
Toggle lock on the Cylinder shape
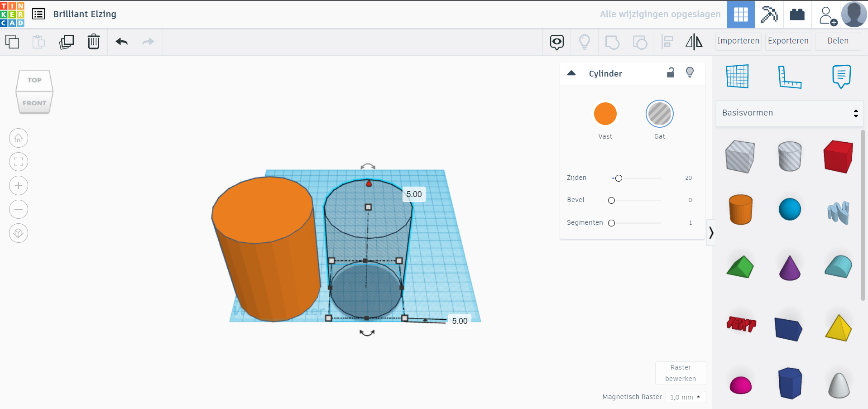671,72
